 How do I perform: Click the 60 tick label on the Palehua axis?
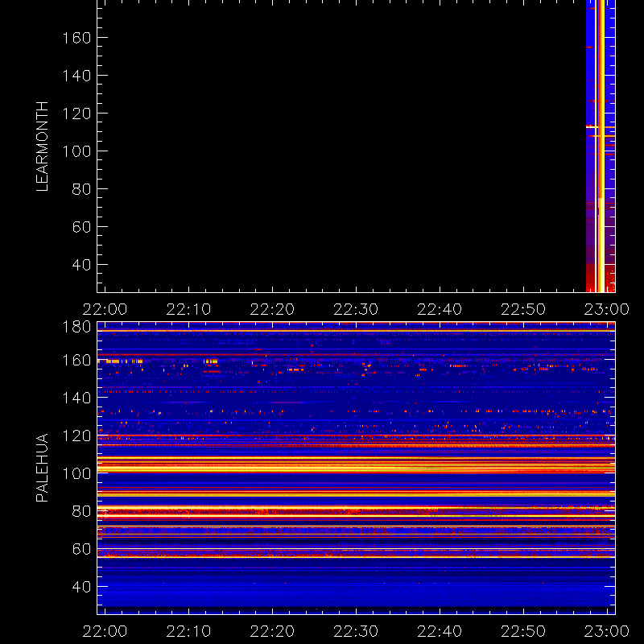pyautogui.click(x=81, y=549)
